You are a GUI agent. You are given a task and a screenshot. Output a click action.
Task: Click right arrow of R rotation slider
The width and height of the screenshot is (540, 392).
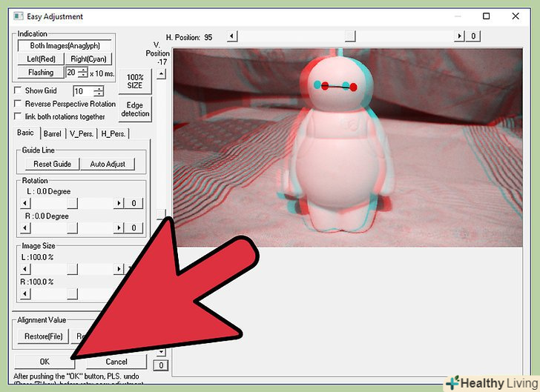(119, 227)
